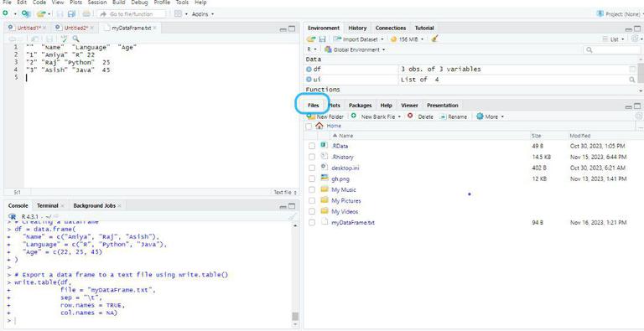Open the Session menu
The image size is (644, 331).
click(x=97, y=3)
